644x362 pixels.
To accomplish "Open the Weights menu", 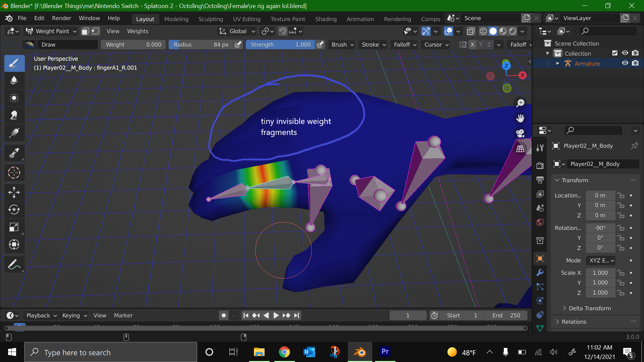I will point(138,31).
